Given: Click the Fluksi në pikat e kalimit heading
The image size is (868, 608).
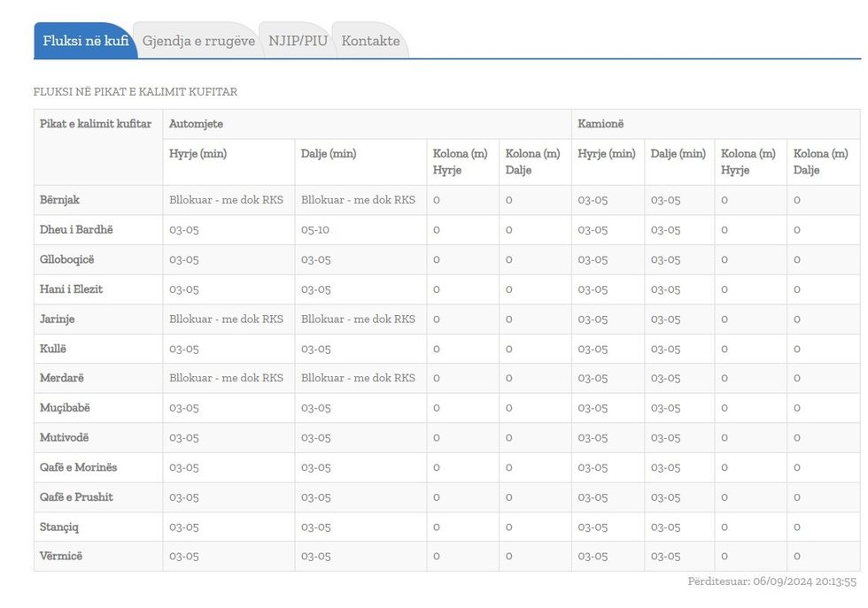Looking at the screenshot, I should [136, 92].
